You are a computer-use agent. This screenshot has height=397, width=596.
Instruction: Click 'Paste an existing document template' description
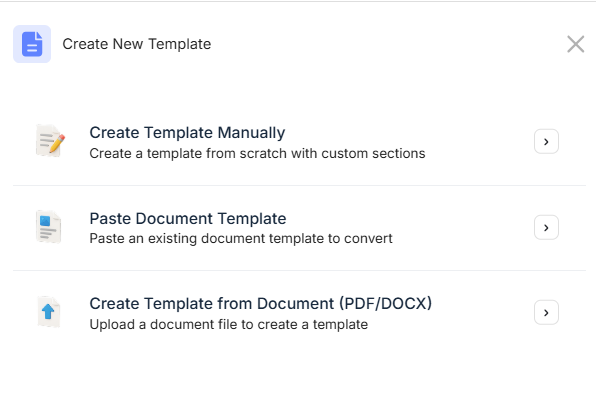241,239
